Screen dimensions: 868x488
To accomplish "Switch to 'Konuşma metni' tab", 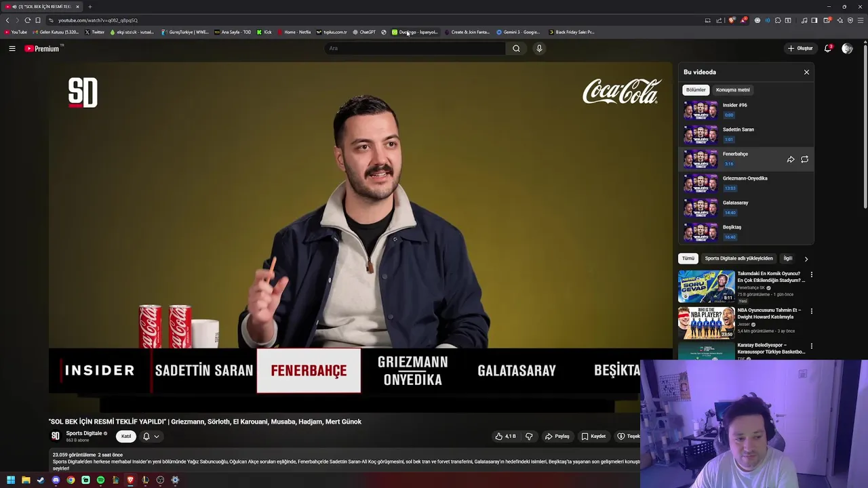I will coord(733,89).
